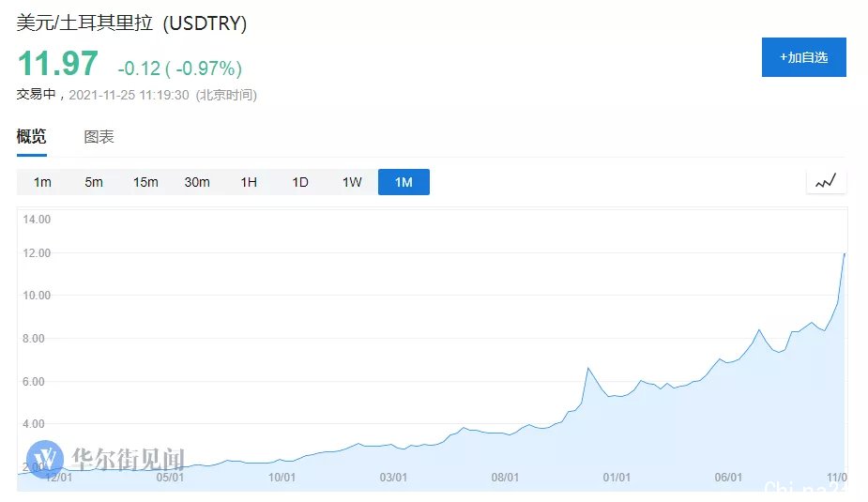
Task: Choose the 15m interval
Action: click(x=145, y=182)
